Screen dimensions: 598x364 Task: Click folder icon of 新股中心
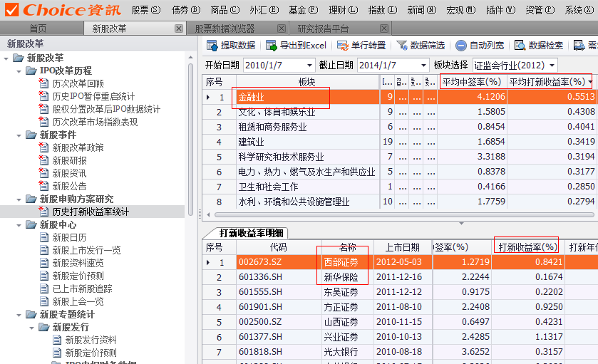pyautogui.click(x=31, y=224)
